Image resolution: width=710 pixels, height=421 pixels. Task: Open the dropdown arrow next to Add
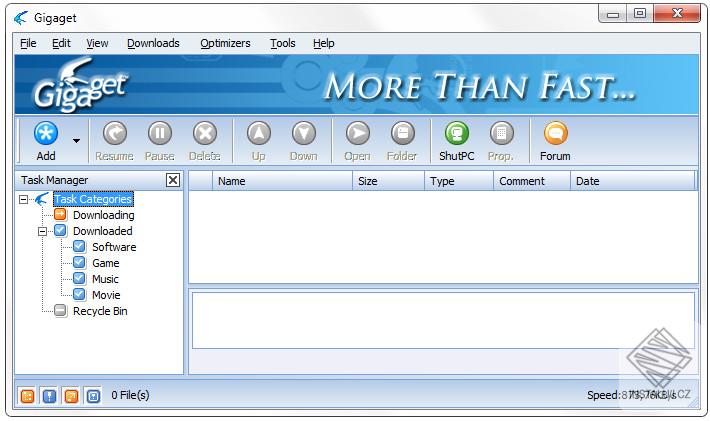point(77,141)
